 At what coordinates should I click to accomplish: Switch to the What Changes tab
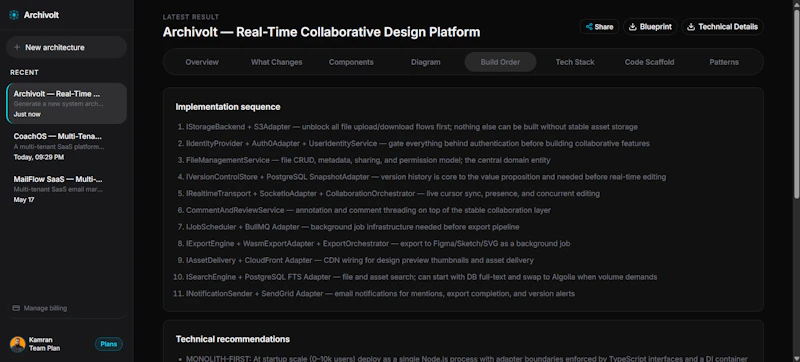[x=277, y=62]
